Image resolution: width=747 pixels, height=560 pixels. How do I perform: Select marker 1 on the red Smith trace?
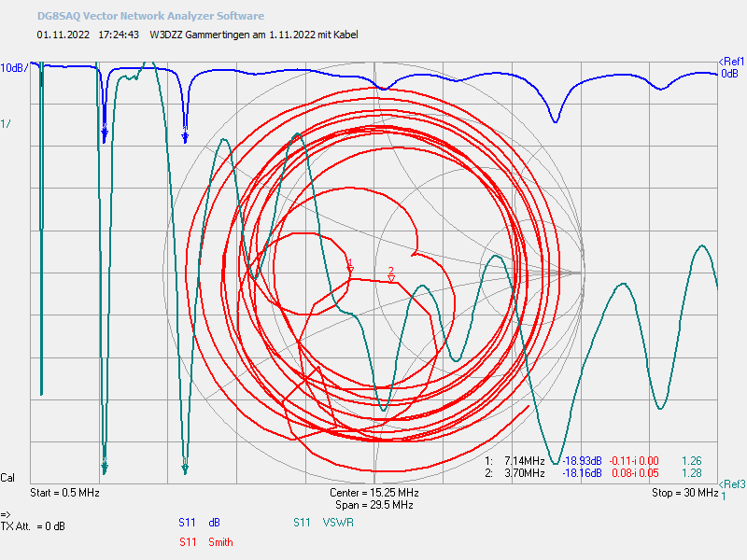(350, 267)
